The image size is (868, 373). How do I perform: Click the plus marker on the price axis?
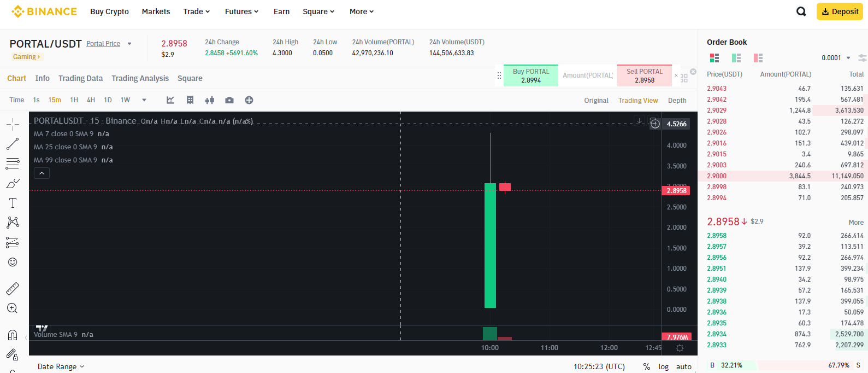[656, 124]
